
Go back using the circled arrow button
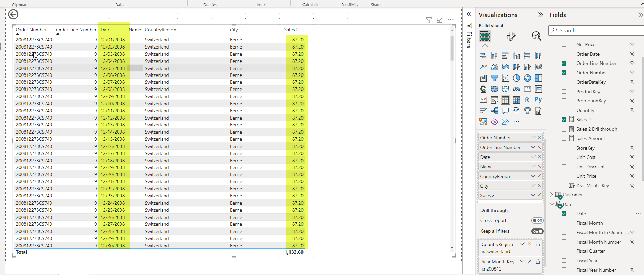click(x=13, y=14)
